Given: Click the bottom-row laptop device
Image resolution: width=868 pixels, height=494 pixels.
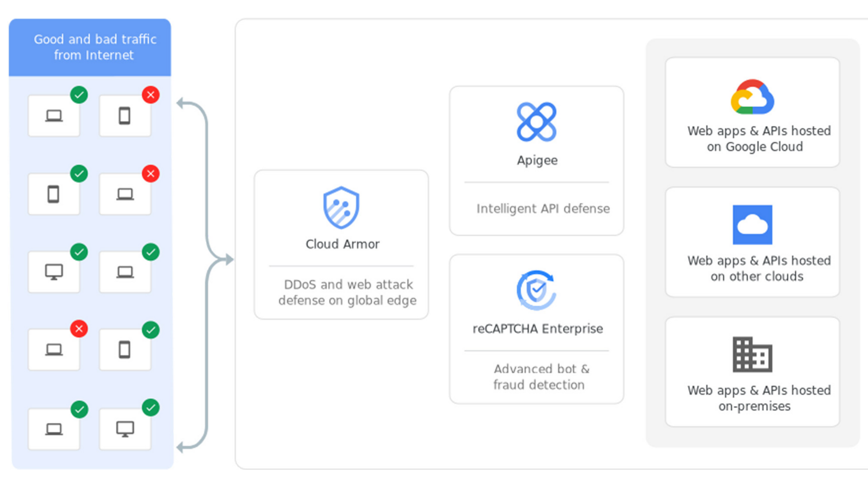Looking at the screenshot, I should coord(54,429).
